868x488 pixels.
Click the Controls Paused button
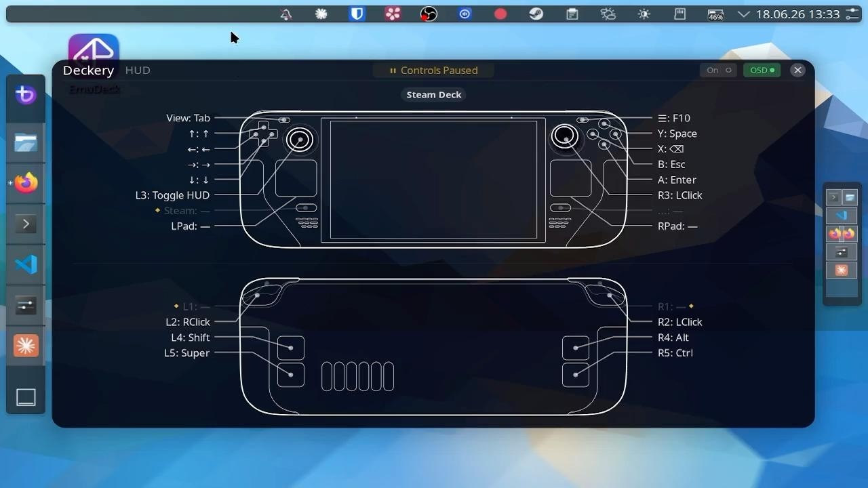(x=433, y=70)
